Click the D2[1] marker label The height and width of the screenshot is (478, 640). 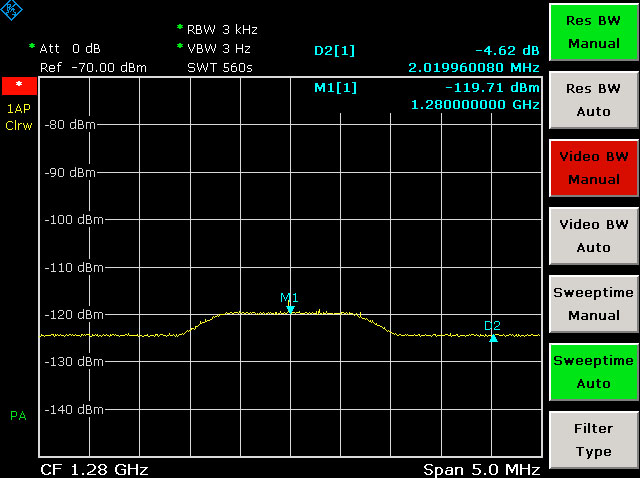pos(335,51)
